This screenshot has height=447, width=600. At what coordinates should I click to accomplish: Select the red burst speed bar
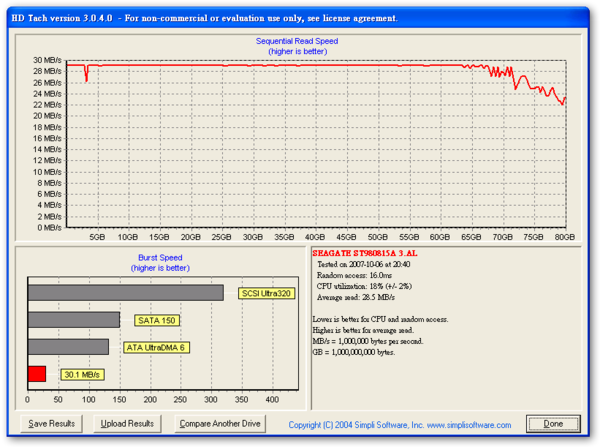pyautogui.click(x=37, y=374)
